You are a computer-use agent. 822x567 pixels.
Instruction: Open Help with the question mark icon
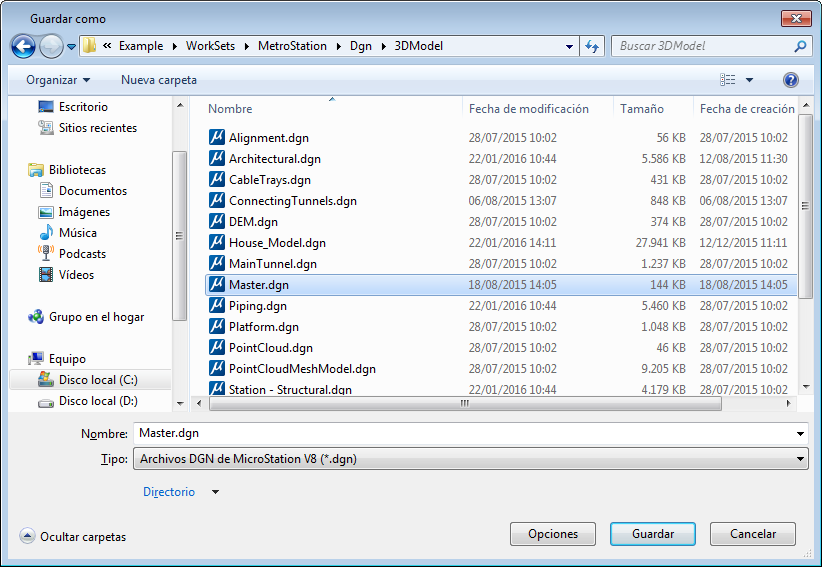(791, 80)
